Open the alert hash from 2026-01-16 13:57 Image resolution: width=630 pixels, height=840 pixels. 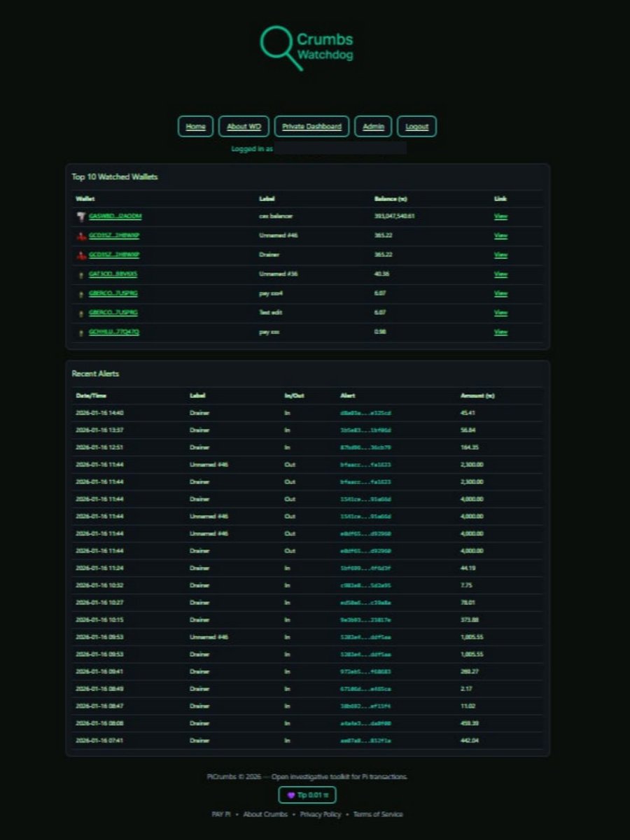pos(365,430)
